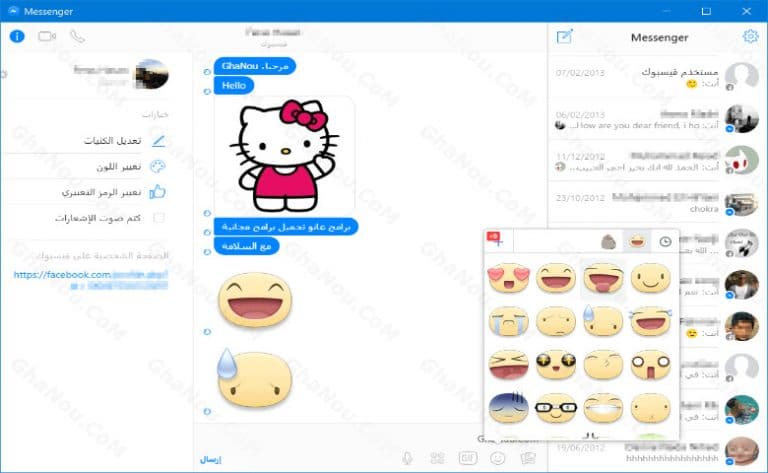Click the contact profile photo in info panel

pos(152,74)
